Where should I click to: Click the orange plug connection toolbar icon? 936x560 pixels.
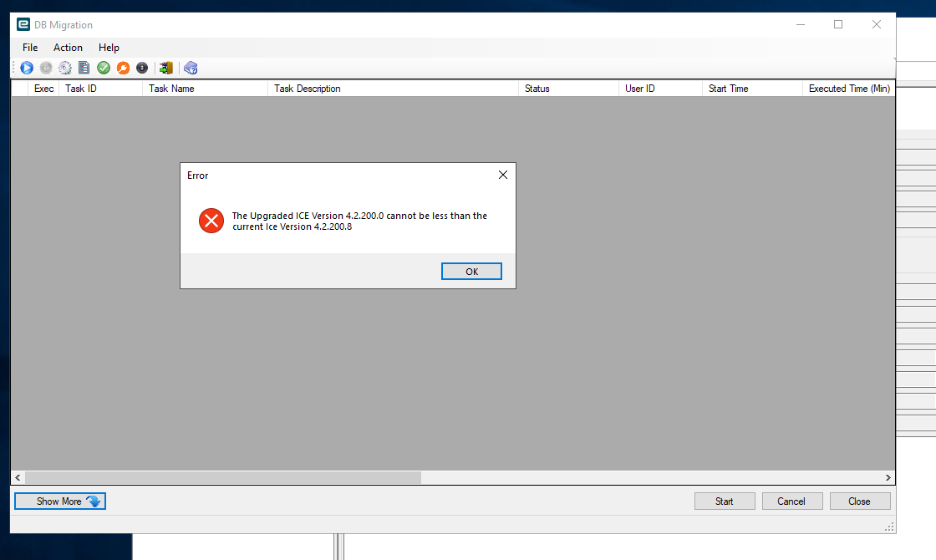click(x=123, y=68)
